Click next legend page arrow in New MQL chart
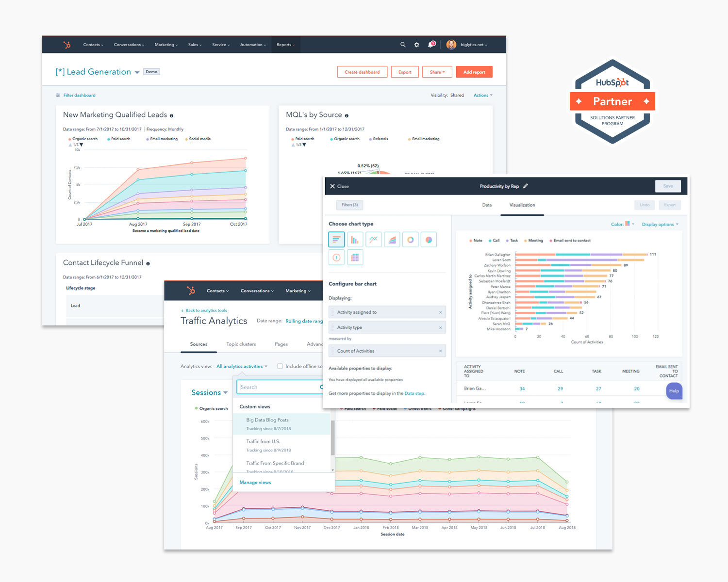This screenshot has width=728, height=582. (x=81, y=145)
